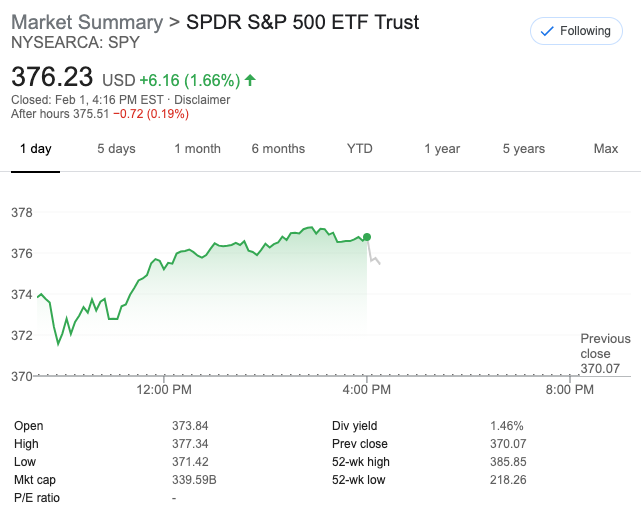The width and height of the screenshot is (641, 516).
Task: Click the green closing-price dot on chart
Action: tap(368, 237)
